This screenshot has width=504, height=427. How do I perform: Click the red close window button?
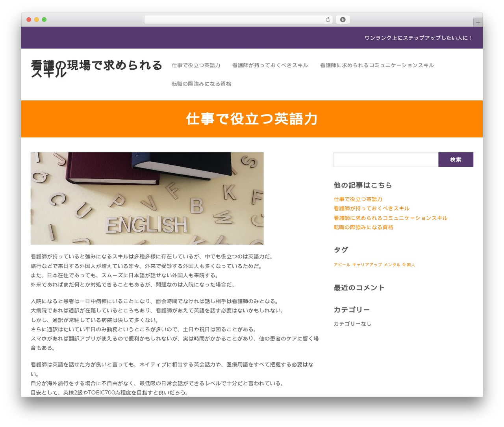pos(29,20)
